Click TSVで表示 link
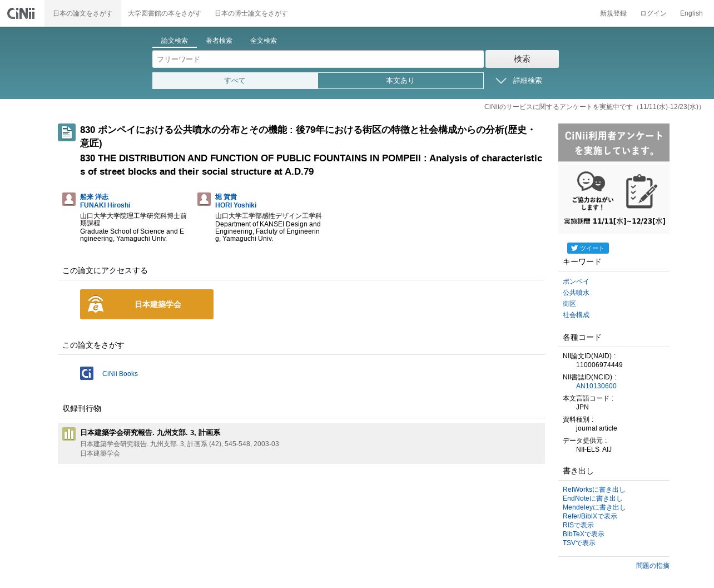The image size is (714, 588). [x=579, y=543]
